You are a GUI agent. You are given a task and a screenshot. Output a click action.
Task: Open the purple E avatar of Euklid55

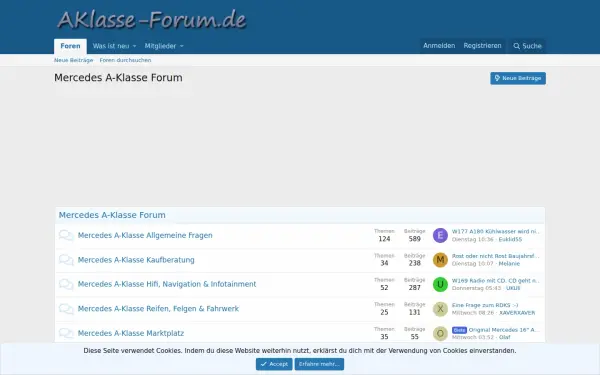coord(440,235)
